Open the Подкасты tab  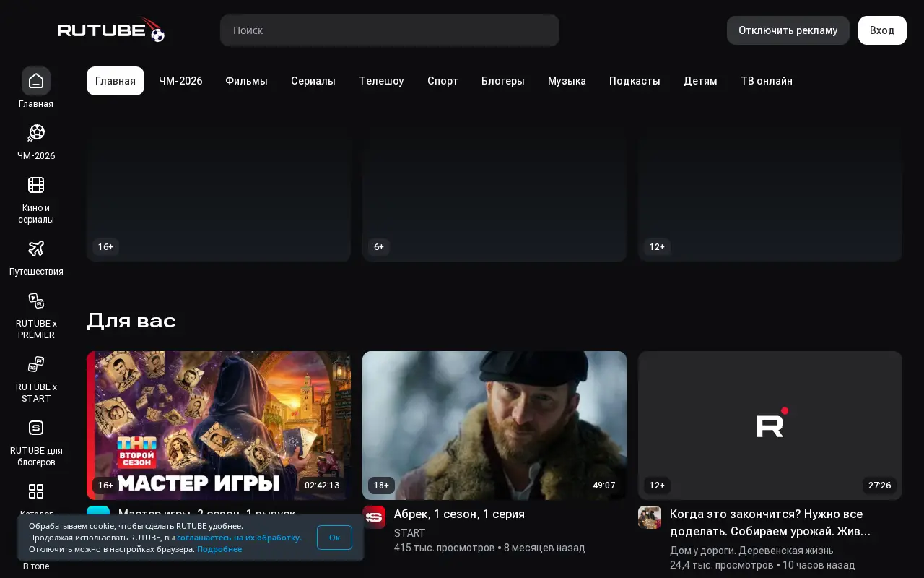[635, 81]
